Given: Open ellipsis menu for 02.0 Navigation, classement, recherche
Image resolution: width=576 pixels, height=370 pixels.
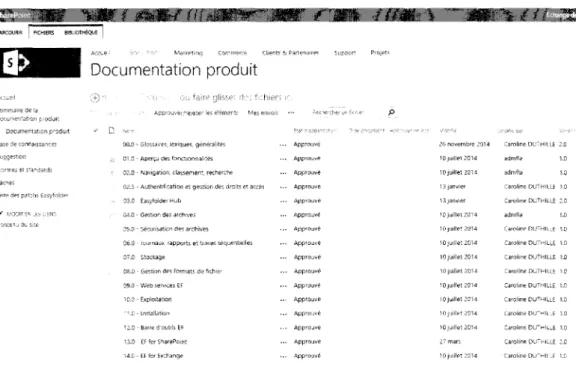Looking at the screenshot, I should tap(283, 173).
